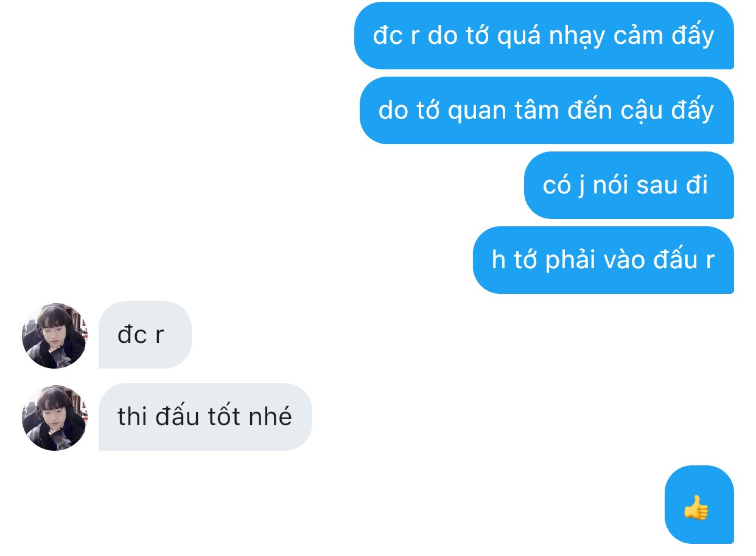Select the message 'h tớ phải vào đấu r'
The height and width of the screenshot is (556, 756).
pos(603,260)
